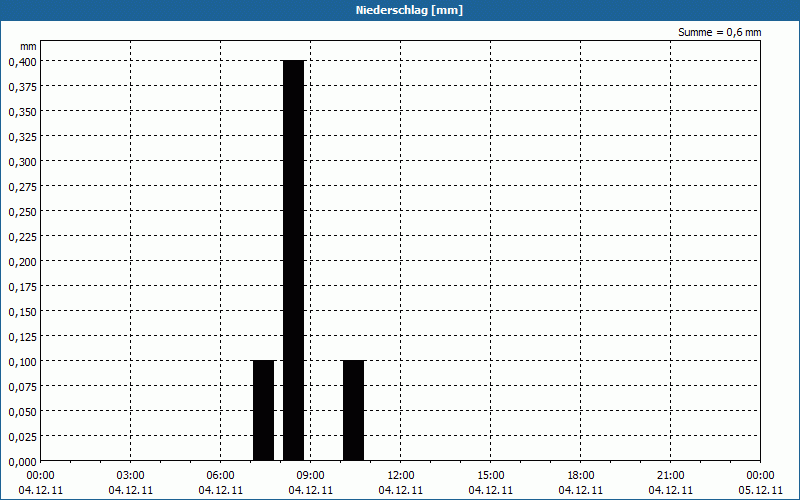Click the 00:00 label above 05.12.11
This screenshot has height=500, width=800.
(760, 475)
